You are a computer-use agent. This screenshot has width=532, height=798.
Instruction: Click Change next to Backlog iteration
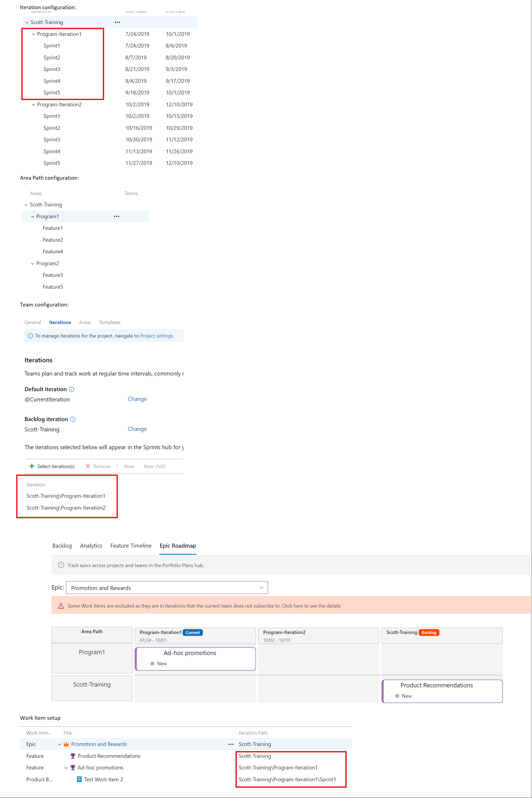(137, 429)
